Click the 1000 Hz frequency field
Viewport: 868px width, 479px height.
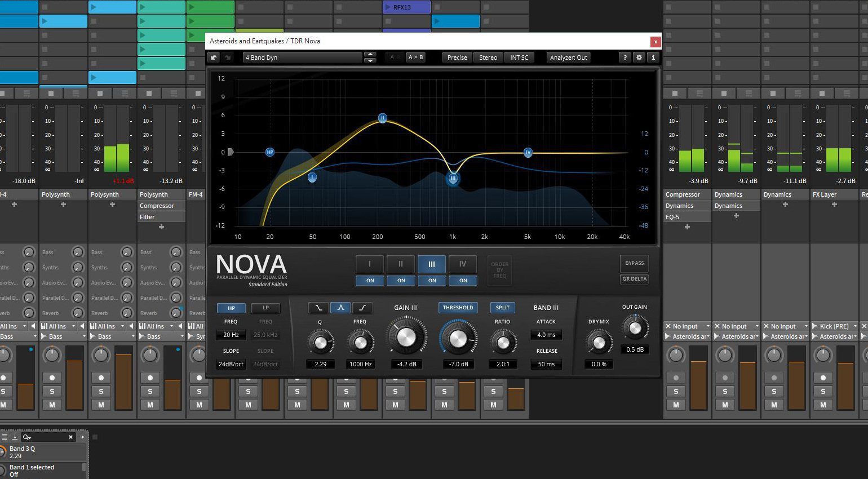(361, 364)
